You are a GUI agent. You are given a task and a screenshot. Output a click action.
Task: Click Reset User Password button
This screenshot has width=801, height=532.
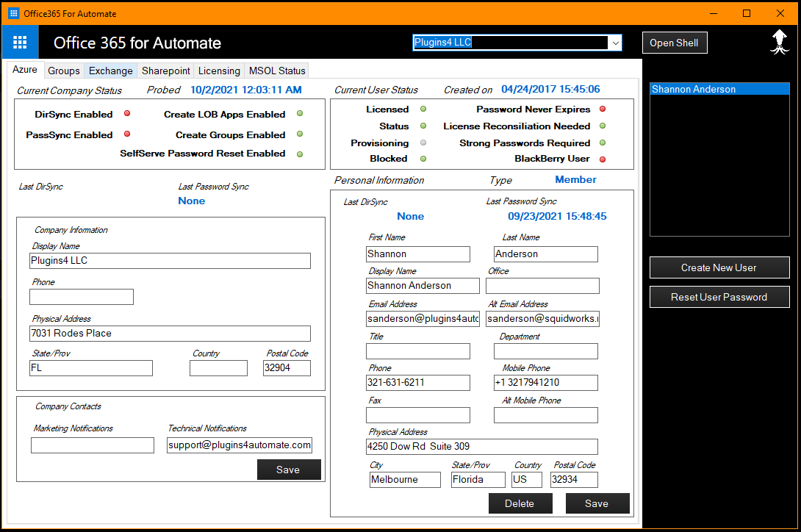click(x=719, y=297)
